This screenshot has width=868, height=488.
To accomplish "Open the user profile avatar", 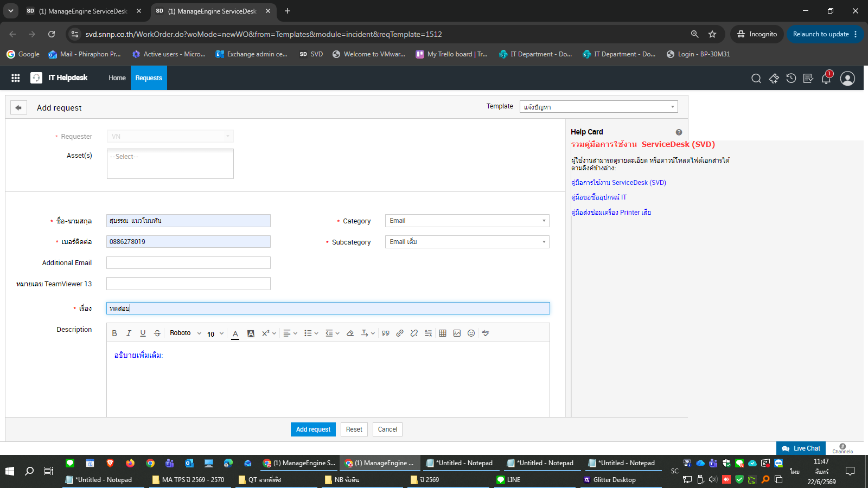I will click(x=847, y=79).
